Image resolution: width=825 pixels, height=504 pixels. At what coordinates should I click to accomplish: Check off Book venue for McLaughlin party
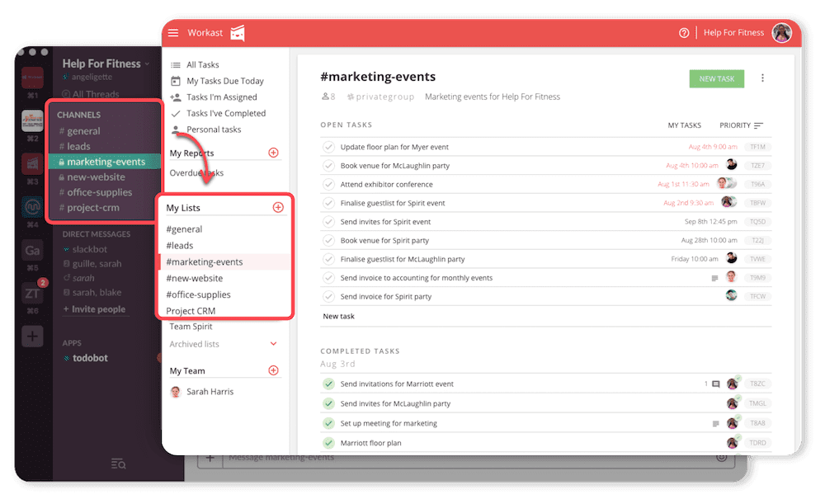tap(328, 166)
